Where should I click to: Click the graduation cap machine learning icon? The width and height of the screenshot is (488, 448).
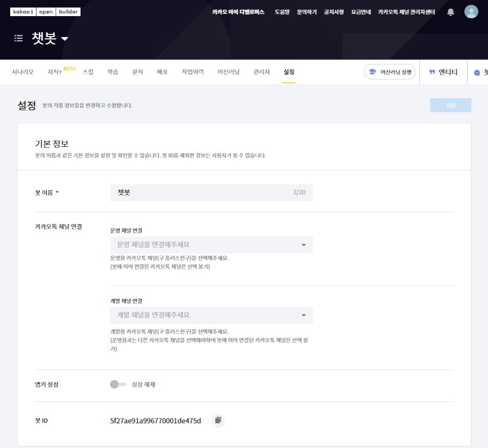point(372,72)
